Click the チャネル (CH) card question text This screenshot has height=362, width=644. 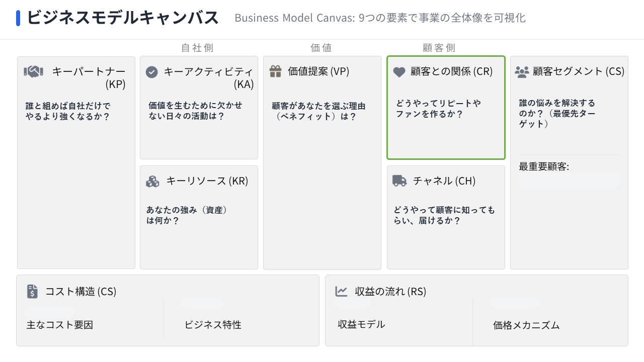click(x=444, y=215)
